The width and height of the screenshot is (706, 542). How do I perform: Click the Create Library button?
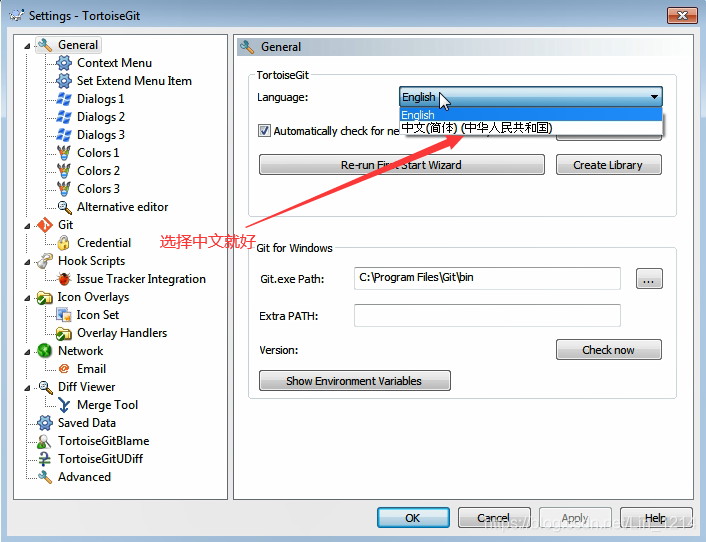609,165
